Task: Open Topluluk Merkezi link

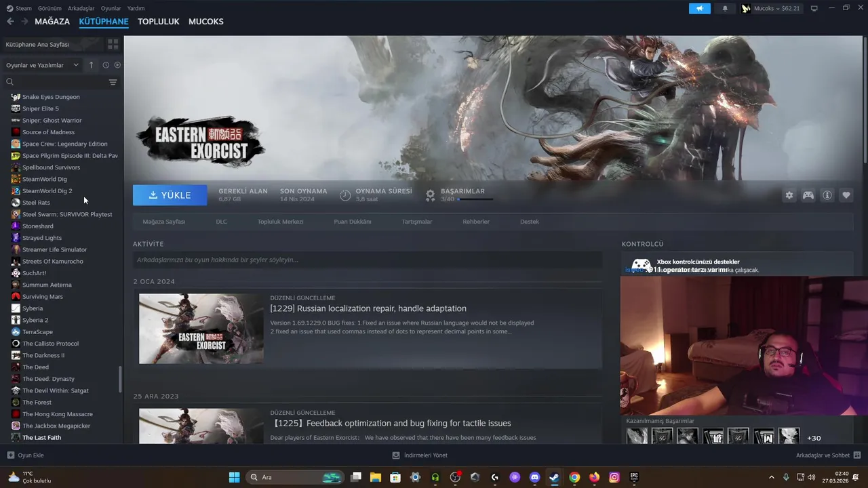Action: point(280,222)
